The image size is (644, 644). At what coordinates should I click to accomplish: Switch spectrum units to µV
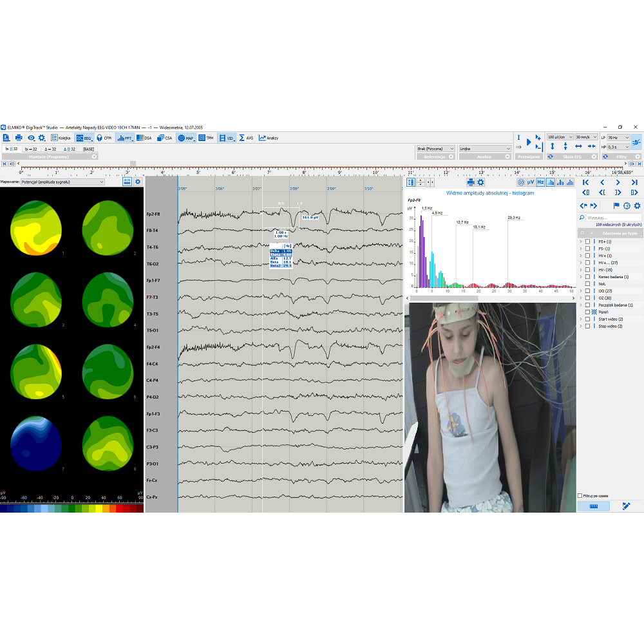(531, 182)
